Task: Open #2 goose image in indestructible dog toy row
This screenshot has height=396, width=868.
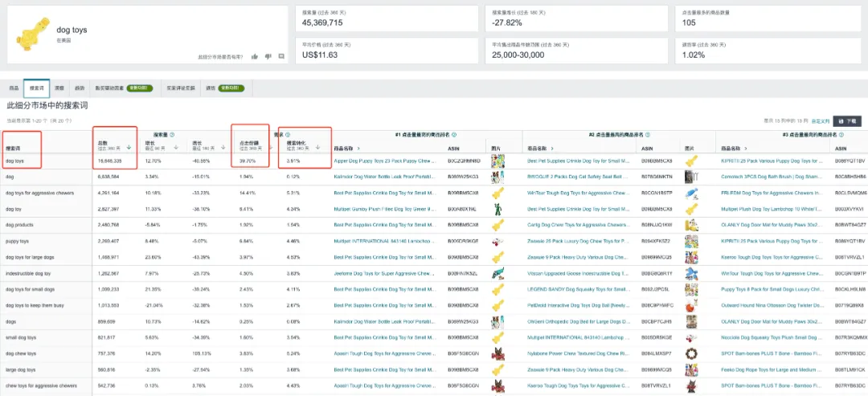Action: [691, 273]
